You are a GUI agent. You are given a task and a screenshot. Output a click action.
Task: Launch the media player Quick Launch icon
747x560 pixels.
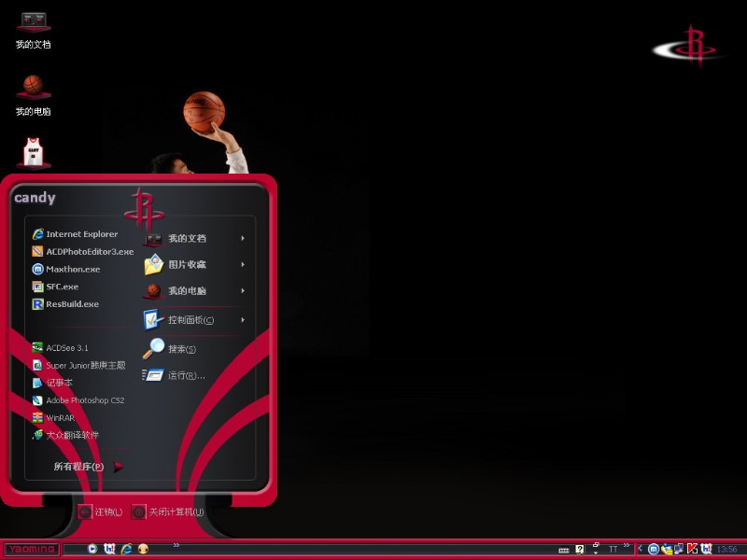[92, 549]
